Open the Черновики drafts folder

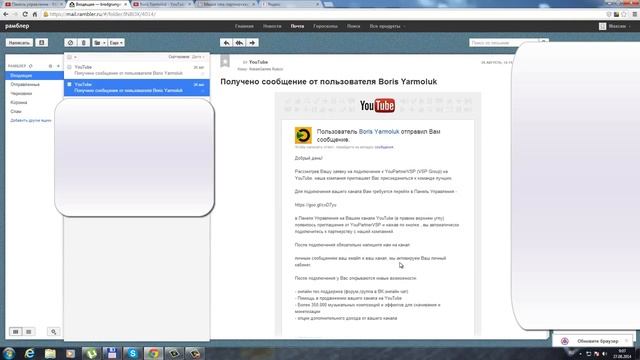point(21,93)
